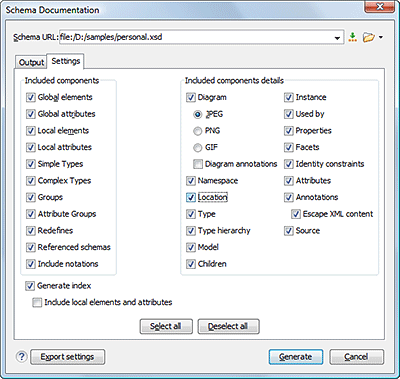Select GIF diagram format
This screenshot has height=379, width=400.
[198, 148]
